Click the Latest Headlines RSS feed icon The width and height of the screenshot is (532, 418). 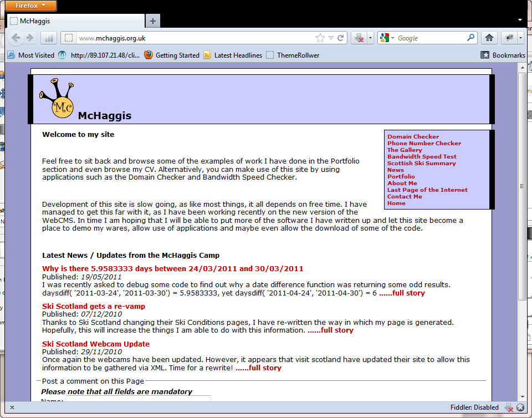[207, 55]
